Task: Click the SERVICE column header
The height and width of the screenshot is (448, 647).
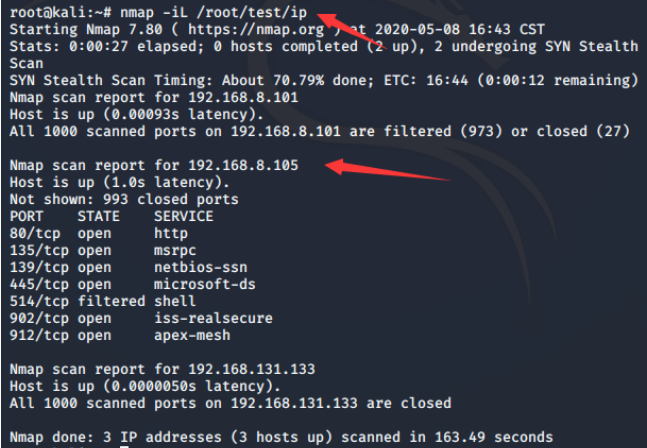Action: pyautogui.click(x=183, y=215)
